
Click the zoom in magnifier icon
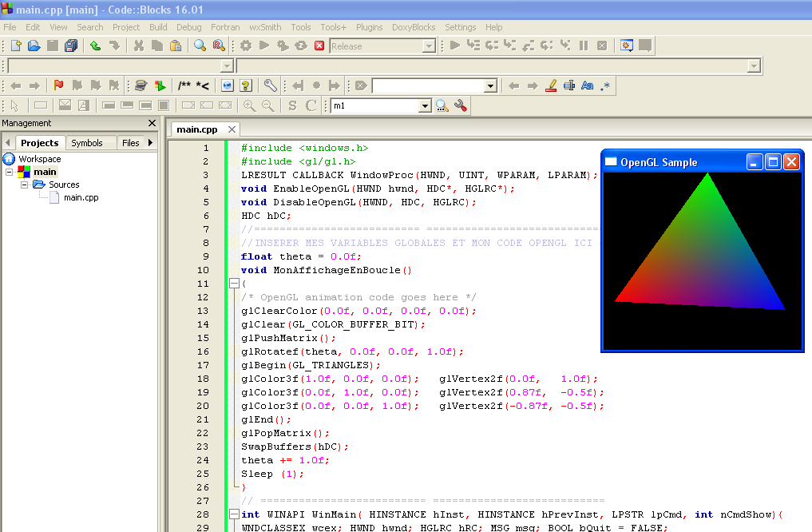[x=249, y=105]
